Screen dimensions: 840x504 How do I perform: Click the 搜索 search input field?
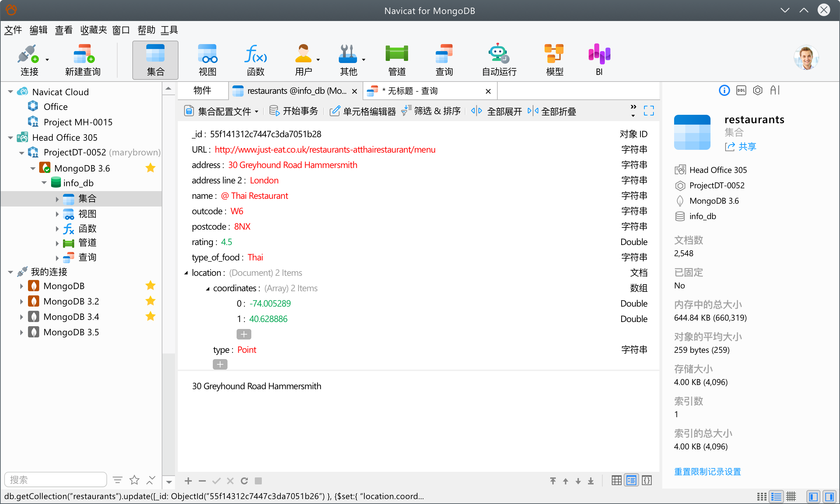(x=56, y=479)
